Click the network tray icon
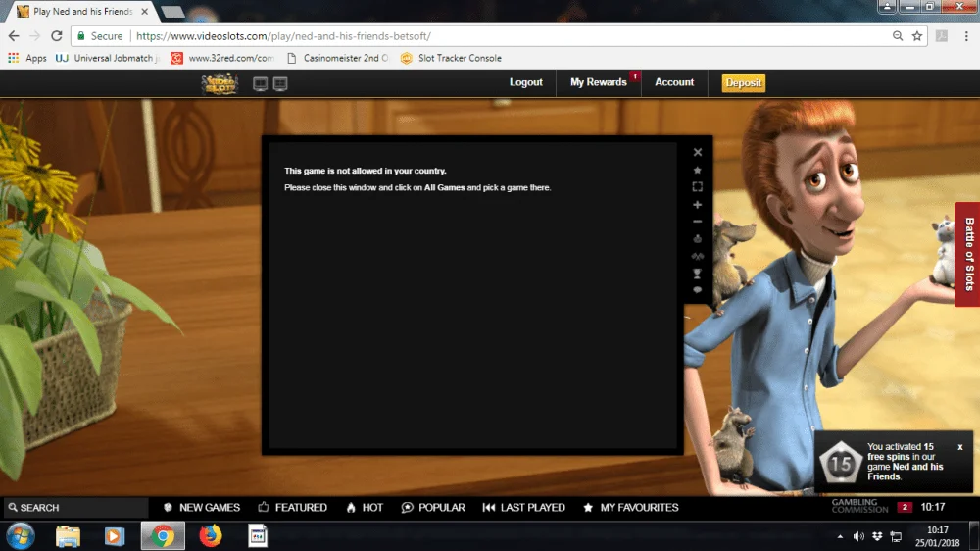 point(897,536)
